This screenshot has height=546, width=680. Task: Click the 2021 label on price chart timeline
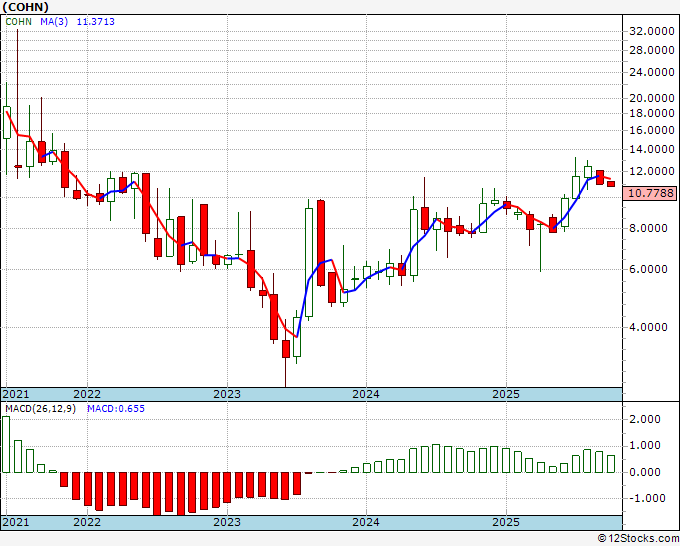tap(16, 394)
